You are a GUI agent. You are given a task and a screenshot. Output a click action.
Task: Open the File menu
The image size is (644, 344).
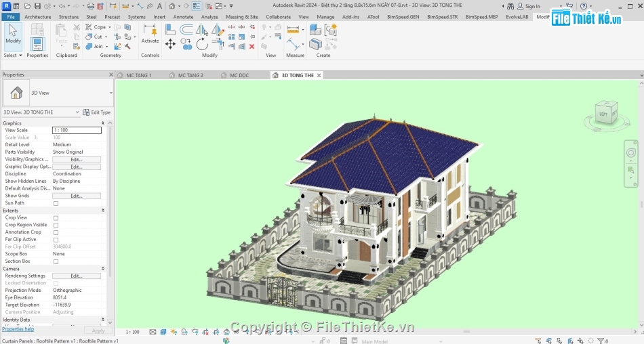pos(11,17)
